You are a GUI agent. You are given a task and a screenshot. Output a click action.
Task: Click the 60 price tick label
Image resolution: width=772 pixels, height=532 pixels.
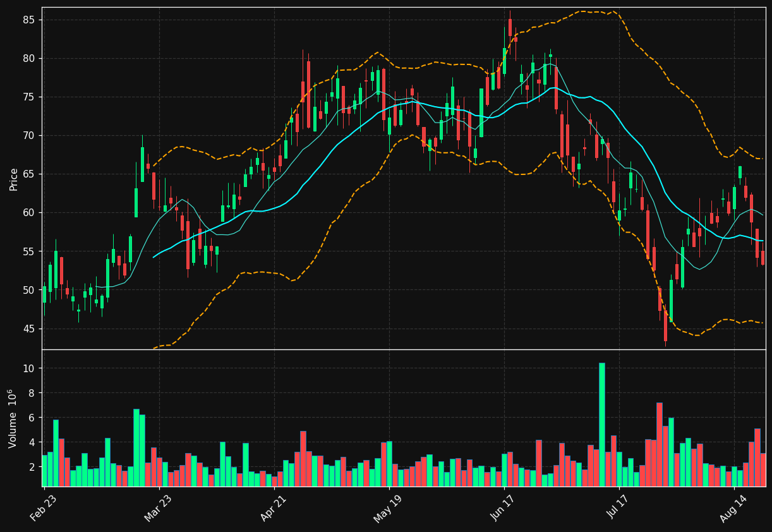click(x=28, y=212)
